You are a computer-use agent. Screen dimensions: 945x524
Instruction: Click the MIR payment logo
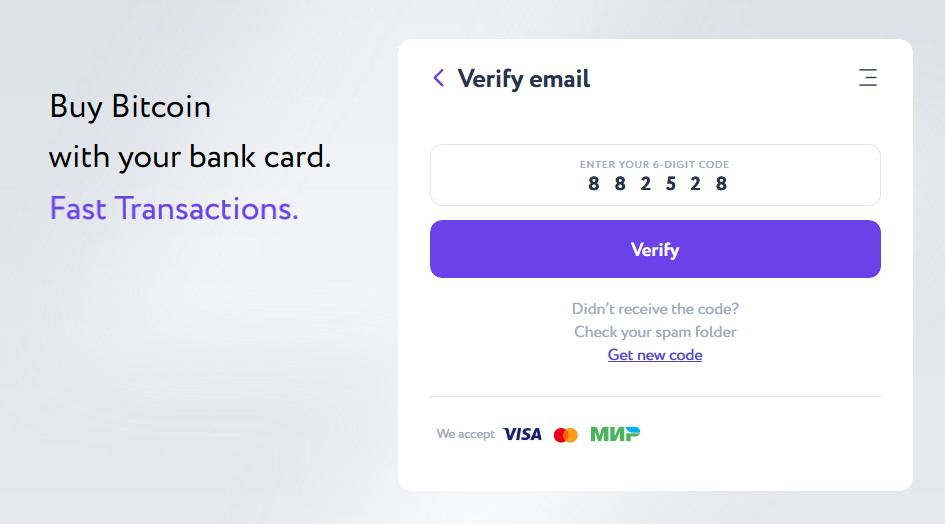coord(615,434)
